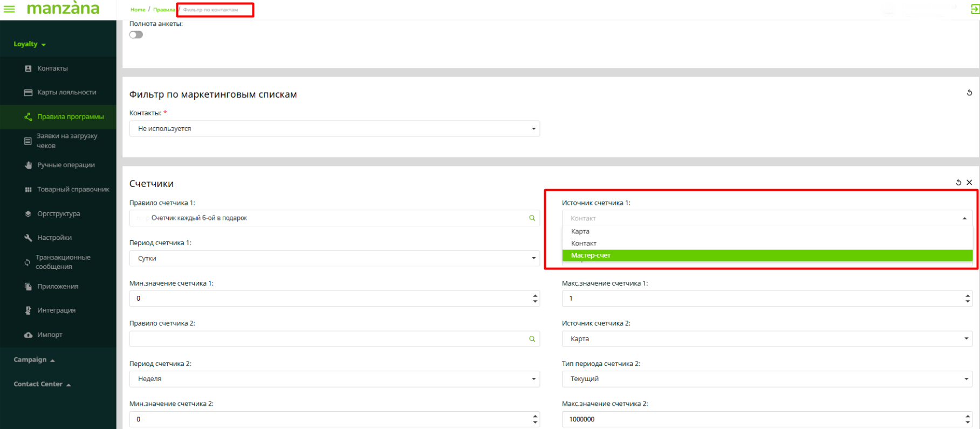The height and width of the screenshot is (429, 980).
Task: Click the Правила breadcrumb link
Action: (x=163, y=10)
